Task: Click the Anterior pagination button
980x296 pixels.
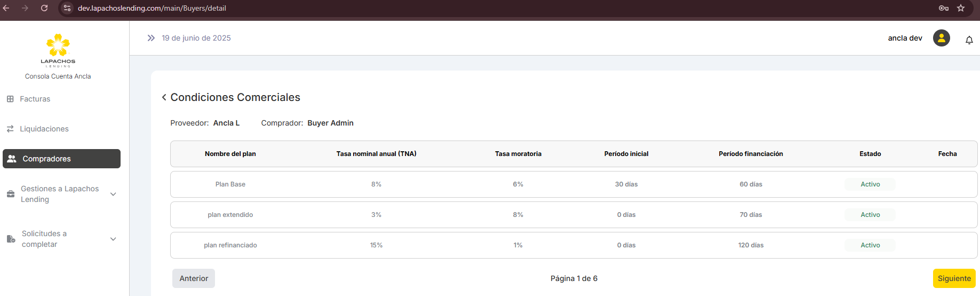Action: click(194, 278)
